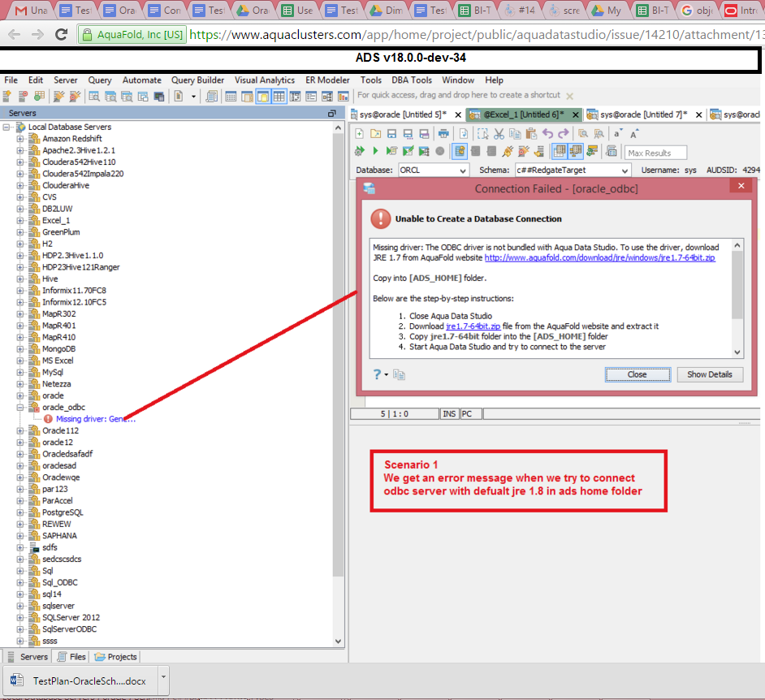Viewport: 765px width, 700px height.
Task: Expand the MongoDB server node
Action: 20,348
